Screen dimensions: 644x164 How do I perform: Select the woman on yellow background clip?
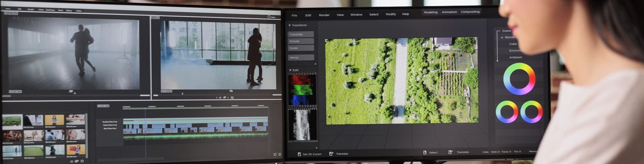54,120
